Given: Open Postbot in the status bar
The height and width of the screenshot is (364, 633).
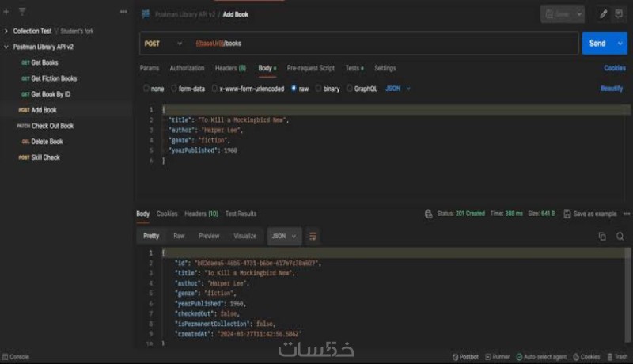Looking at the screenshot, I should (x=465, y=357).
